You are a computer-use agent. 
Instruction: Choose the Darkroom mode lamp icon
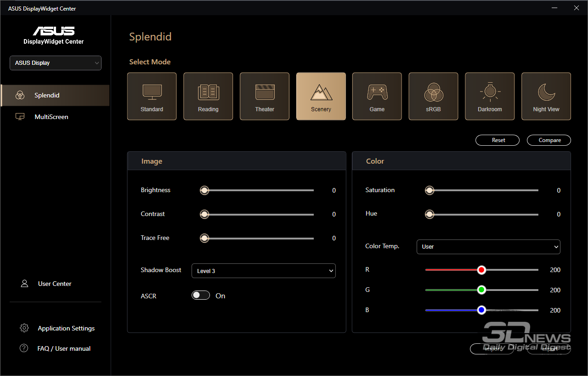click(490, 92)
